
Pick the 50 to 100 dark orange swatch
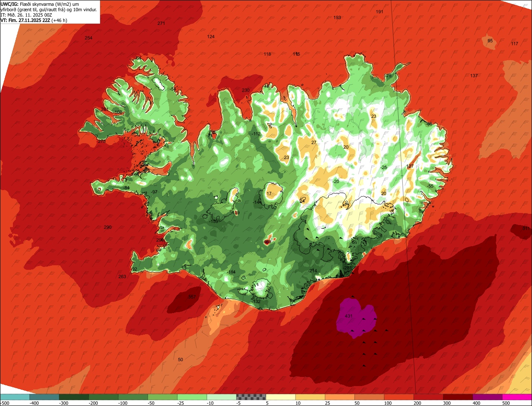pyautogui.click(x=369, y=397)
